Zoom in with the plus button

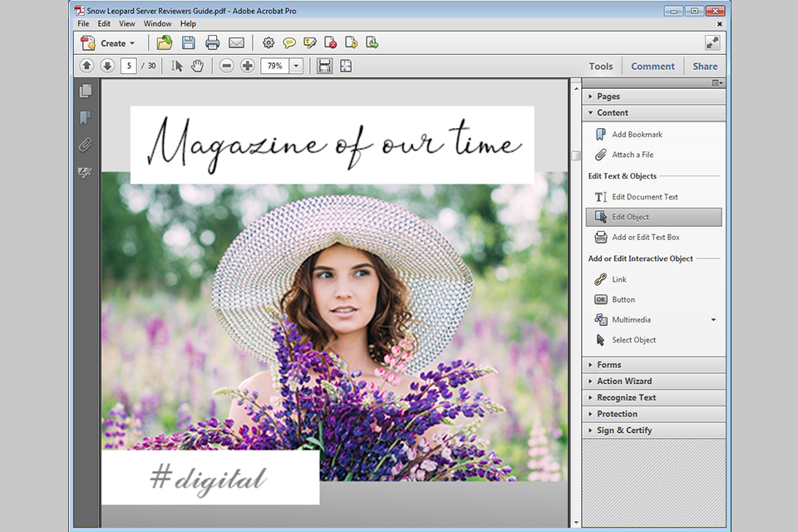248,66
